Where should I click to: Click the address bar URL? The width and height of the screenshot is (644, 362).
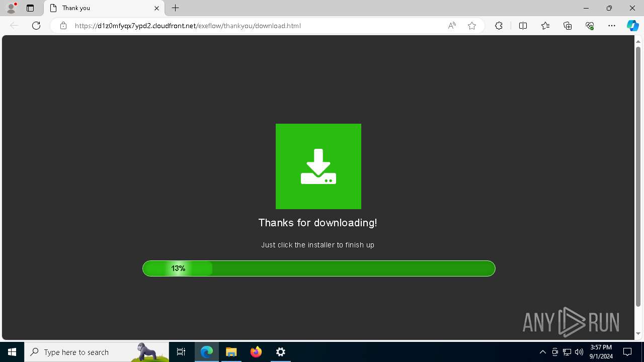[x=188, y=26]
